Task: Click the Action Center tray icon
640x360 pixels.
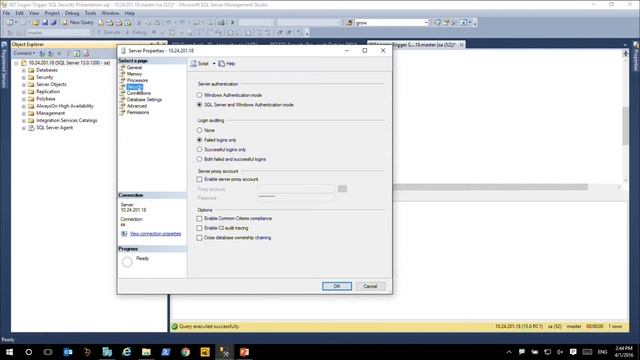Action: pyautogui.click(x=573, y=352)
